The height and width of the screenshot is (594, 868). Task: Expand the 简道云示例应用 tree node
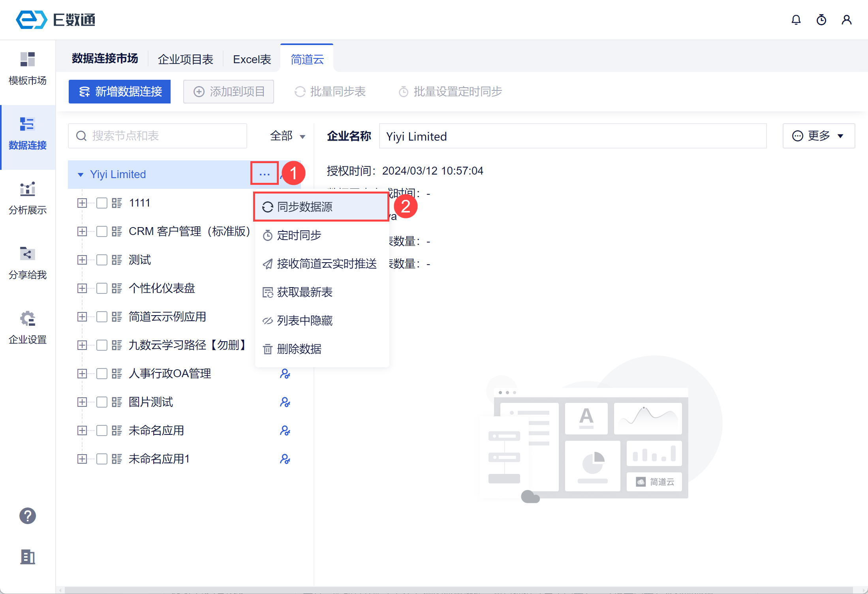point(82,317)
